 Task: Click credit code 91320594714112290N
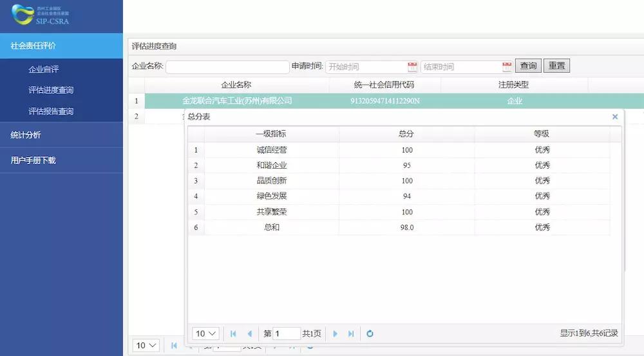point(385,101)
